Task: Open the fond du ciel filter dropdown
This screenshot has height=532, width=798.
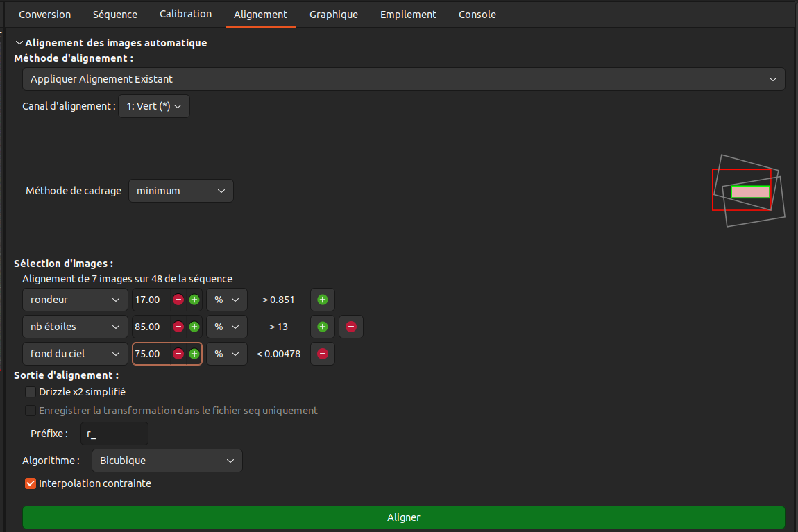Action: tap(75, 354)
